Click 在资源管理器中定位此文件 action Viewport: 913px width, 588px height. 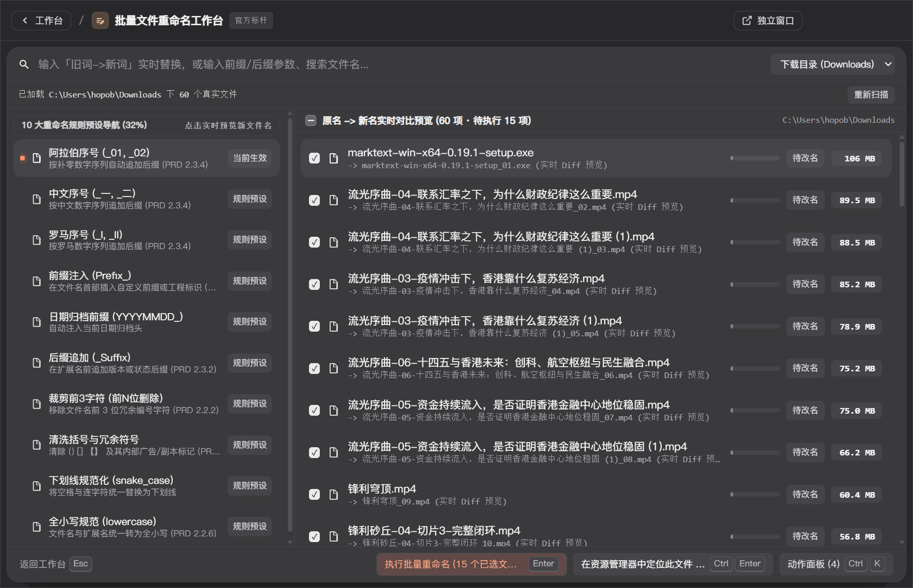[x=673, y=564]
